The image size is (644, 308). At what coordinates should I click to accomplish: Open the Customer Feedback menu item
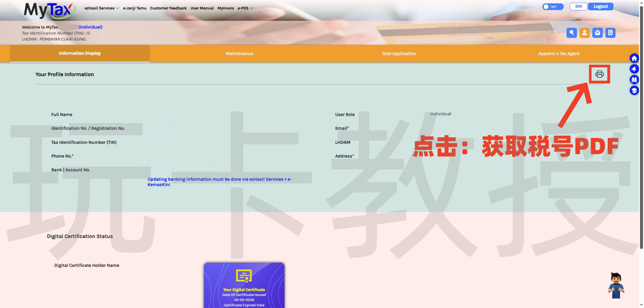[x=168, y=8]
